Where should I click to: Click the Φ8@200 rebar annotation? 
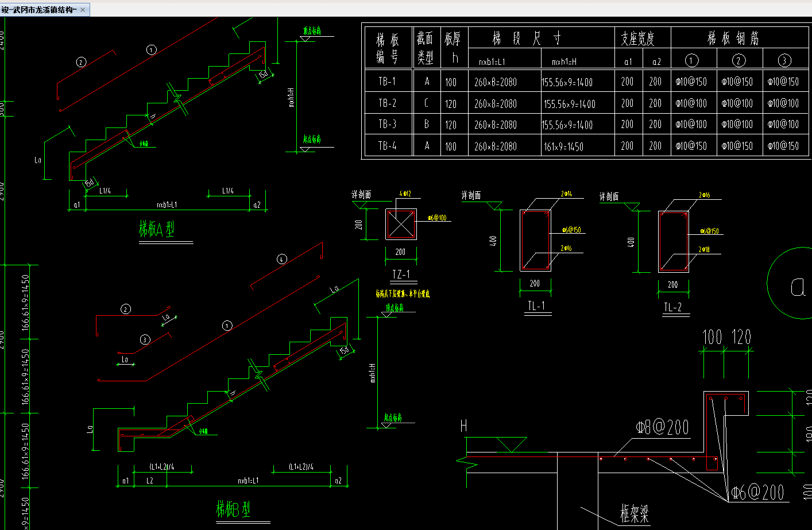pos(662,427)
